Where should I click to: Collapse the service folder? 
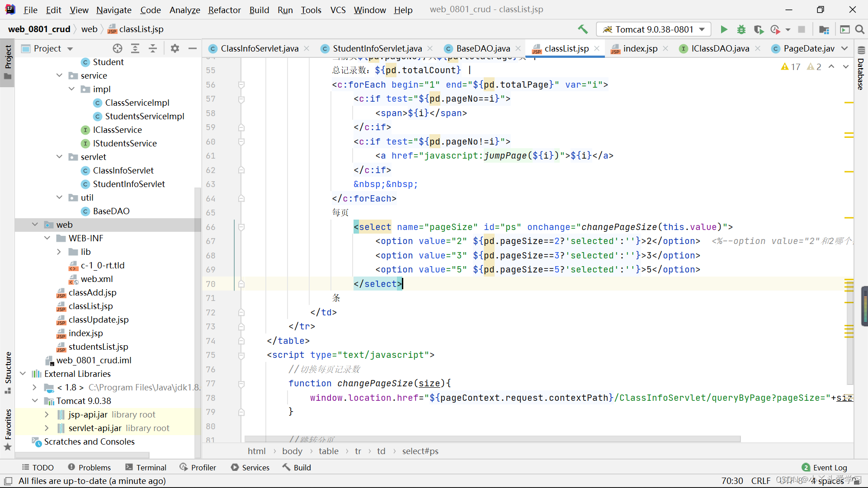pos(59,75)
